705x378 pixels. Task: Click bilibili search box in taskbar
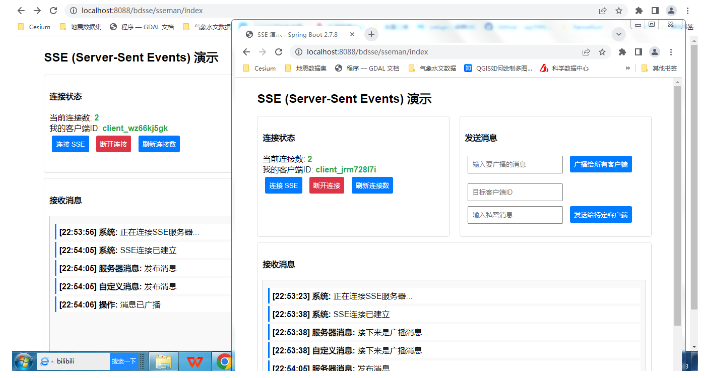(74, 361)
